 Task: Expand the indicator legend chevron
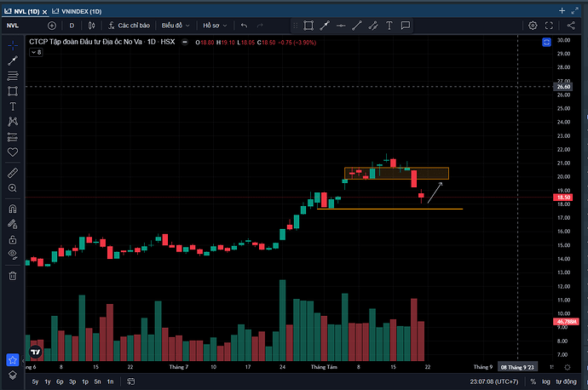click(x=36, y=53)
